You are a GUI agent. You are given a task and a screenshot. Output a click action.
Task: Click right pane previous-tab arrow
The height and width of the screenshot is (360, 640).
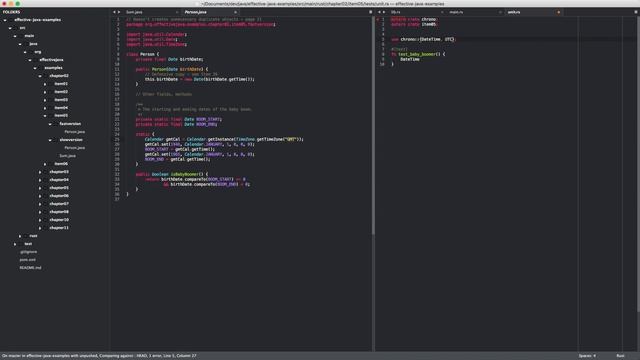[x=379, y=12]
